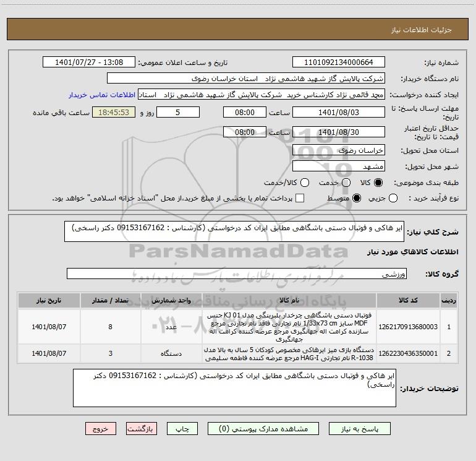
Task: Select the خدمت radio button
Action: click(346, 183)
